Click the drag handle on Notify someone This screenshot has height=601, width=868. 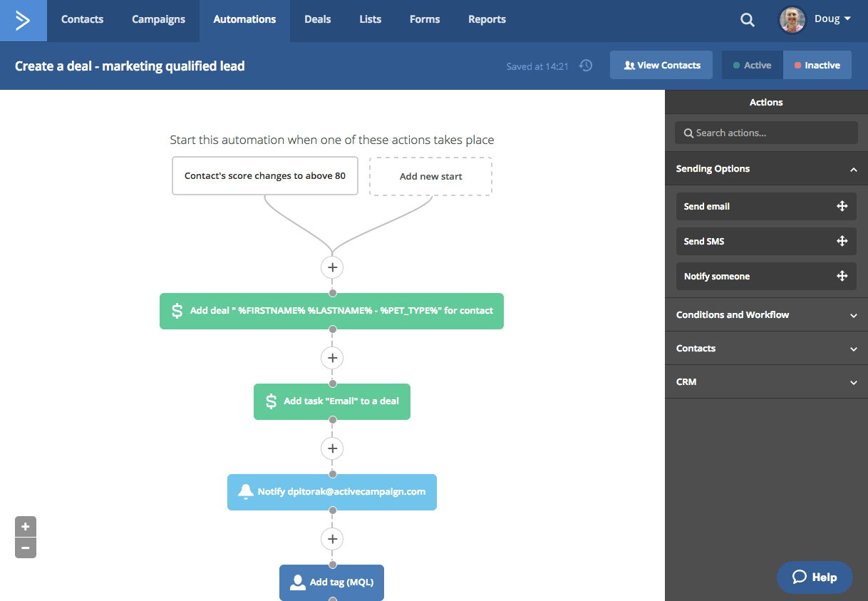pyautogui.click(x=842, y=276)
